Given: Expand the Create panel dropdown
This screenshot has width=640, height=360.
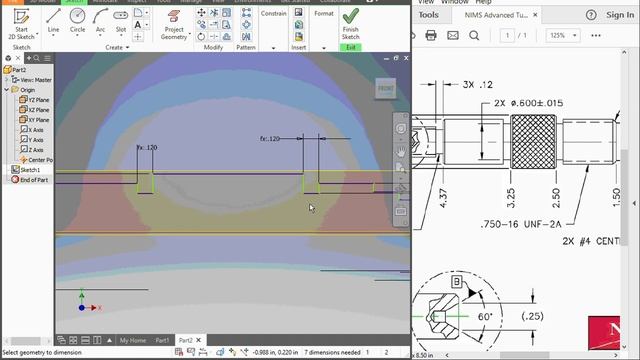Looking at the screenshot, I should pyautogui.click(x=128, y=48).
